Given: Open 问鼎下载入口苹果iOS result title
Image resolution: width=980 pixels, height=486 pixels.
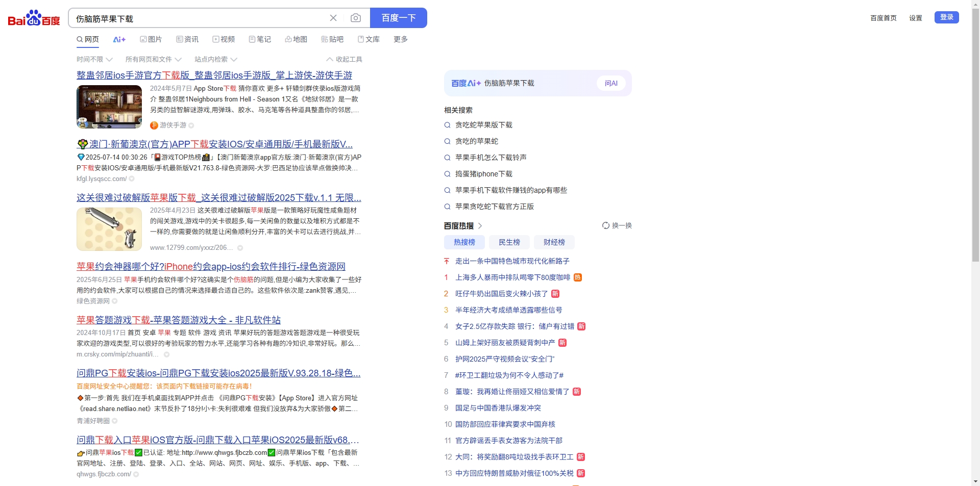Looking at the screenshot, I should 218,440.
